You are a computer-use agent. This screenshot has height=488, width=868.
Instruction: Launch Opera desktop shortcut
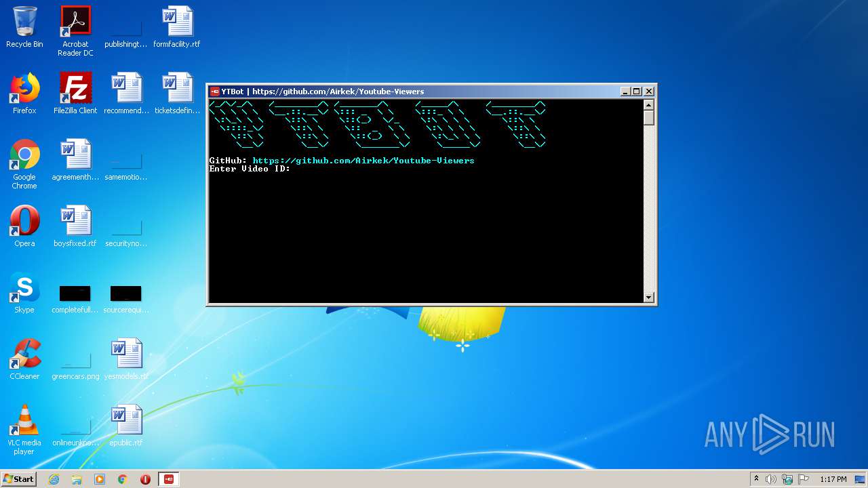pos(24,226)
